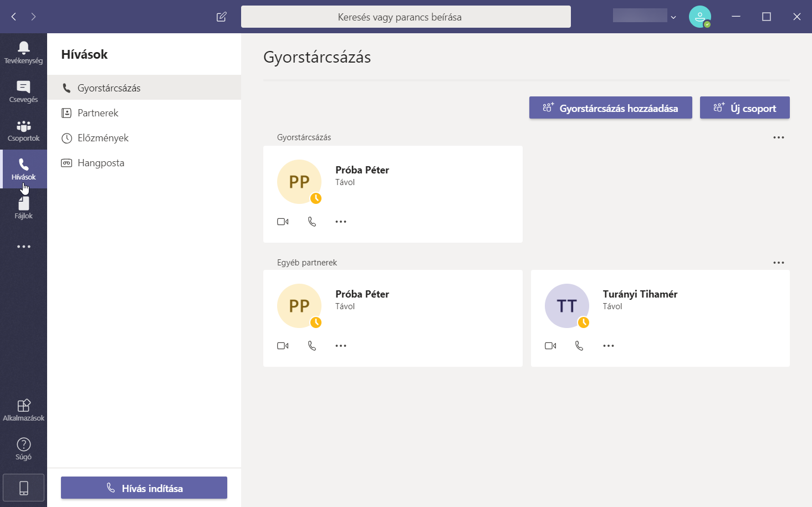Click the new chat compose icon

click(x=221, y=17)
